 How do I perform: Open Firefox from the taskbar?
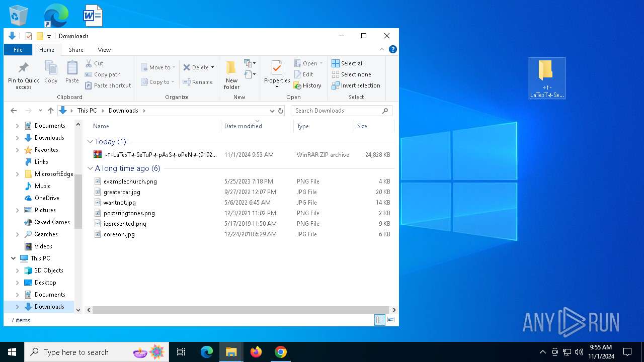256,352
